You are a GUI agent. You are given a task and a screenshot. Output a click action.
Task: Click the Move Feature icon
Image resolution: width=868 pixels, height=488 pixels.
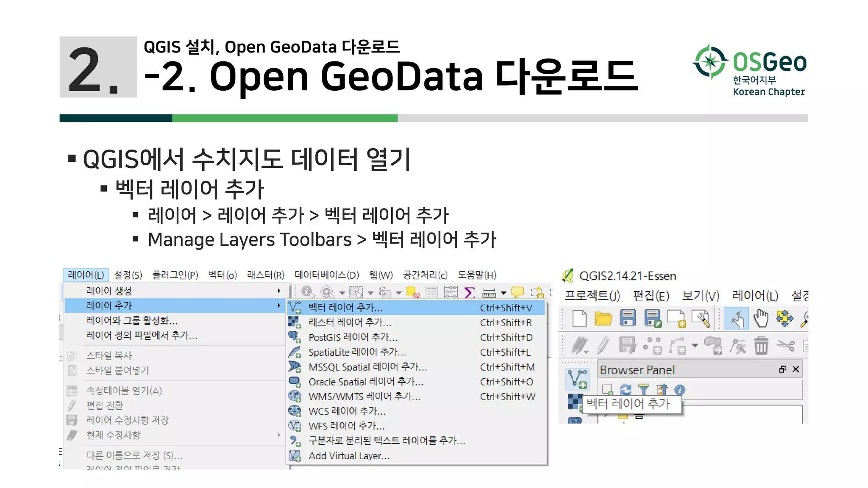pos(713,346)
